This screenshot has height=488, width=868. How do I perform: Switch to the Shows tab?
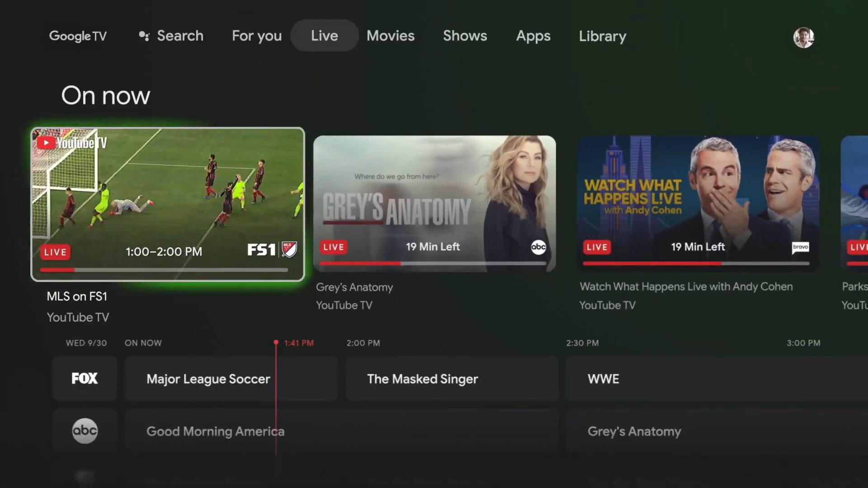point(465,36)
